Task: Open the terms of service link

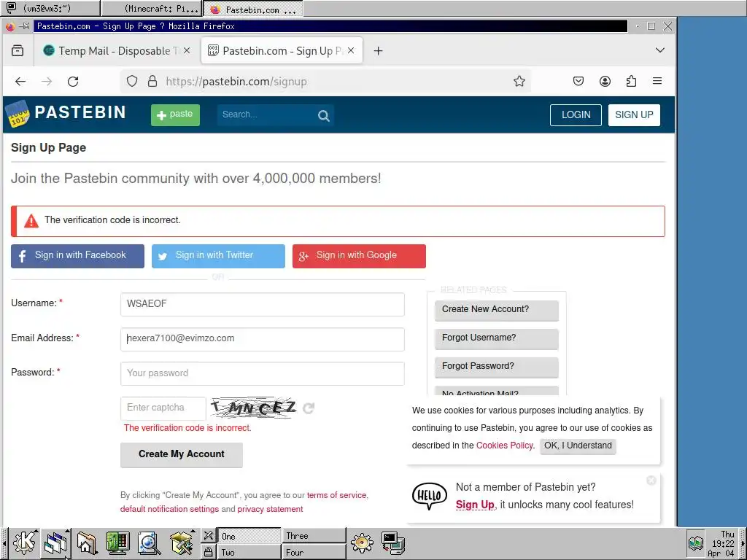Action: pos(336,495)
